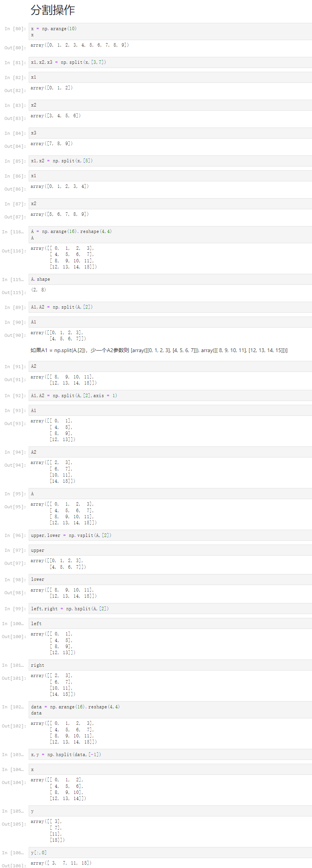Focus the cell np.split(A,[2],axis = 1)
Screen dimensions: 312x868
tap(170, 396)
